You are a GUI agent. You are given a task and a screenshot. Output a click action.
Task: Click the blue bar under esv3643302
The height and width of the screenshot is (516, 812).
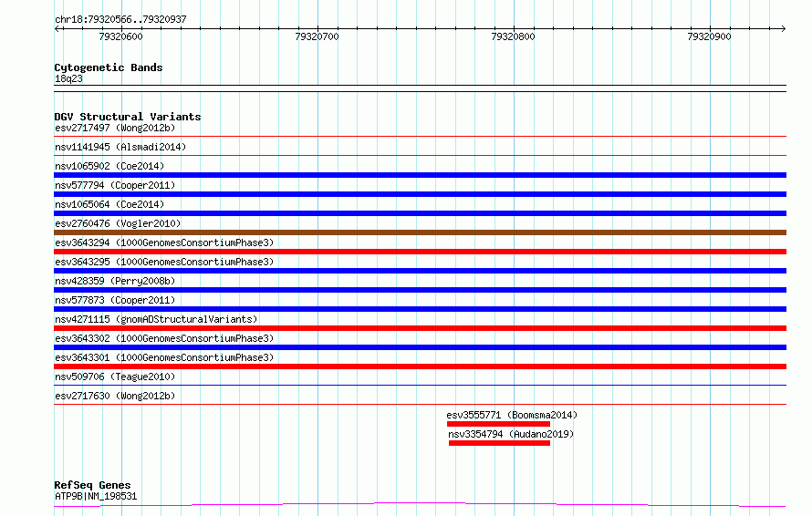[420, 347]
